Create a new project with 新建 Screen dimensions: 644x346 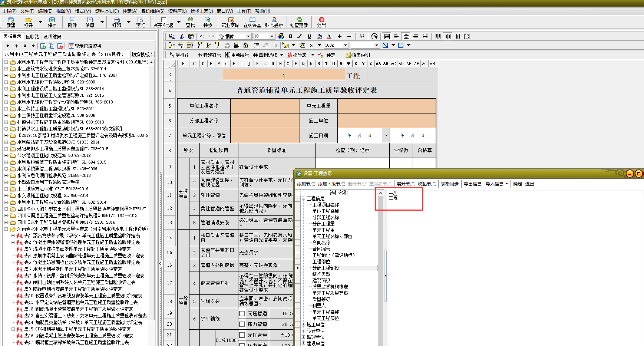click(11, 22)
